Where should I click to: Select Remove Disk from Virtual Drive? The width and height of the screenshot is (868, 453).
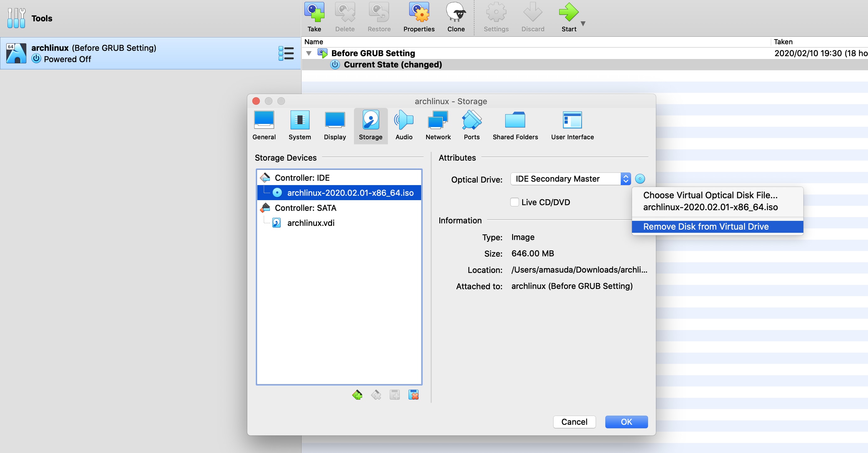tap(705, 226)
